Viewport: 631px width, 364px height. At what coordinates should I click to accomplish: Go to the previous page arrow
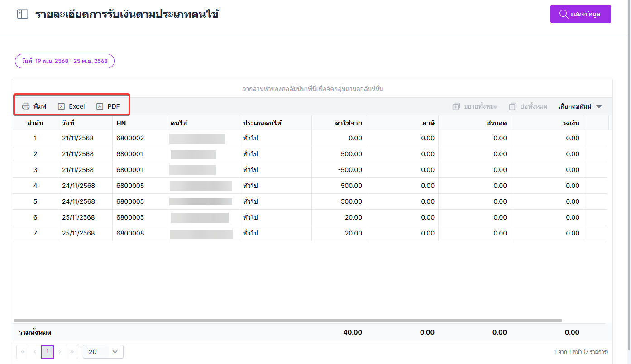(x=35, y=352)
